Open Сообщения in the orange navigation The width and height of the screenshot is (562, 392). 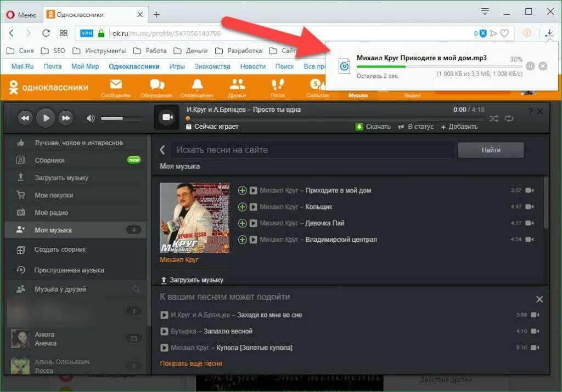pyautogui.click(x=116, y=88)
